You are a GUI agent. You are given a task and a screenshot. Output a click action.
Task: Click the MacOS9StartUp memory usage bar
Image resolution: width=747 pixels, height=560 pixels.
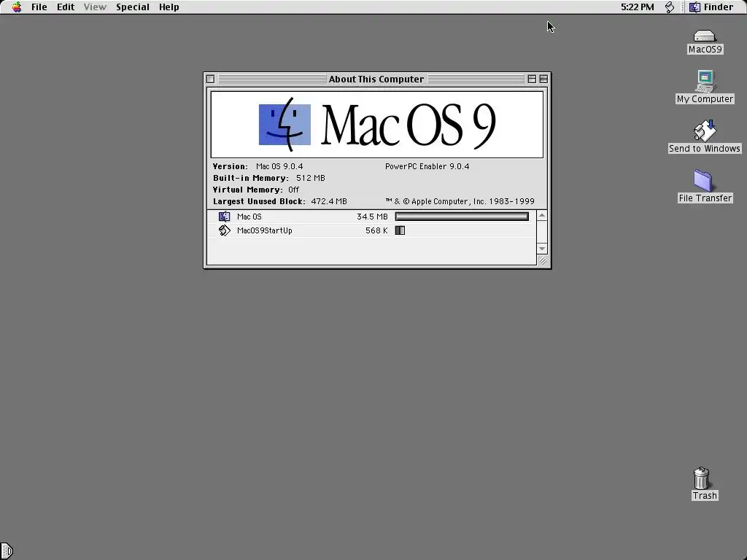400,230
